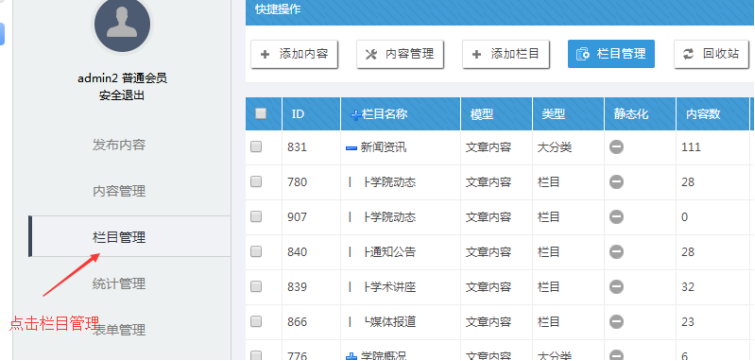
Task: Open 发布内容 in the sidebar menu
Action: coord(119,144)
